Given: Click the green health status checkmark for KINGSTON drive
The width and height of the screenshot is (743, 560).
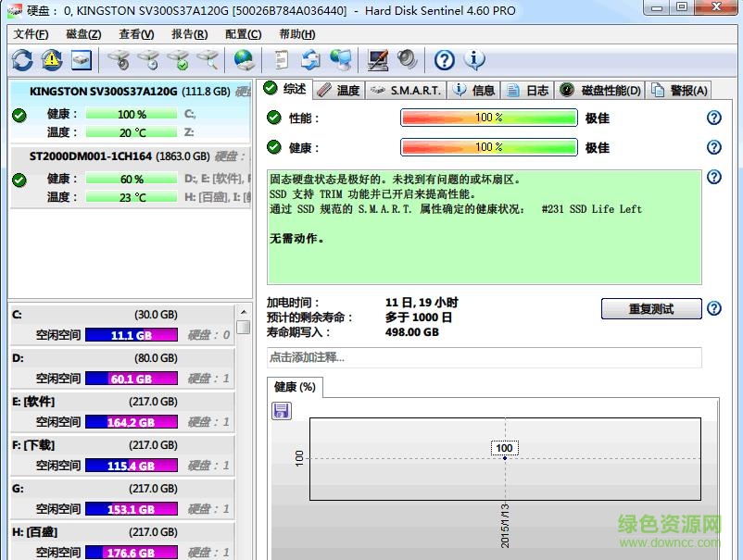Looking at the screenshot, I should [x=19, y=116].
